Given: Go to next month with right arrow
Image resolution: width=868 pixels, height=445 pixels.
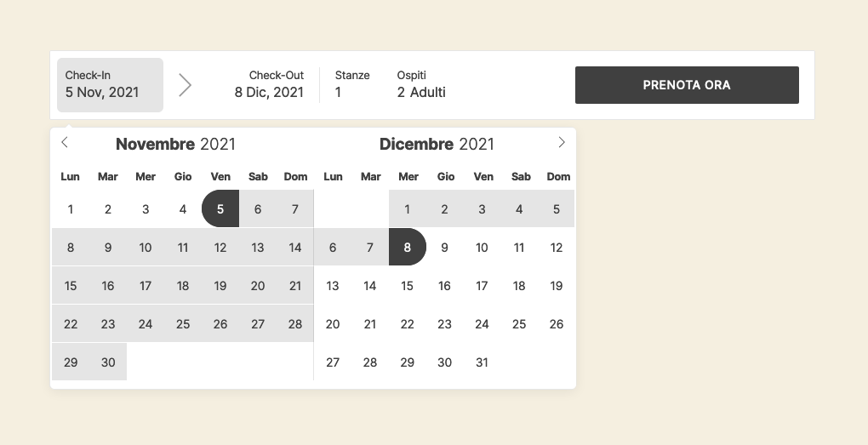Looking at the screenshot, I should tap(562, 143).
